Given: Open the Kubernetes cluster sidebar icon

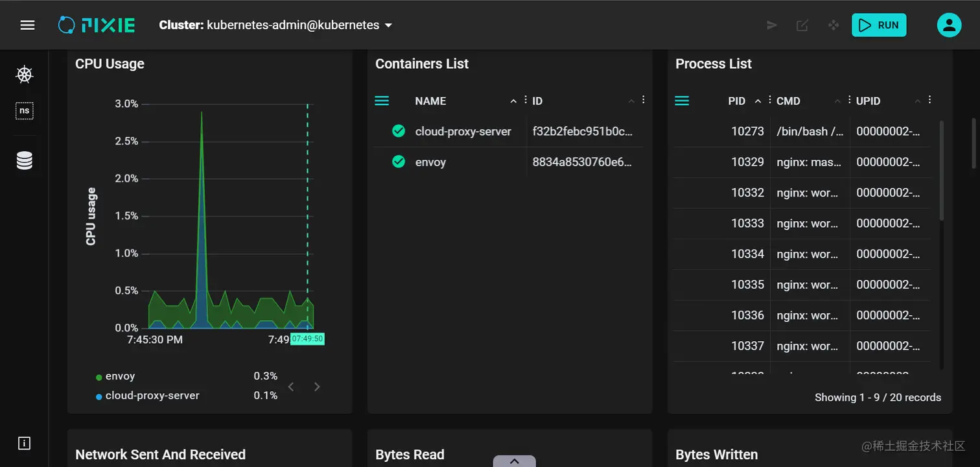Looking at the screenshot, I should (x=25, y=75).
